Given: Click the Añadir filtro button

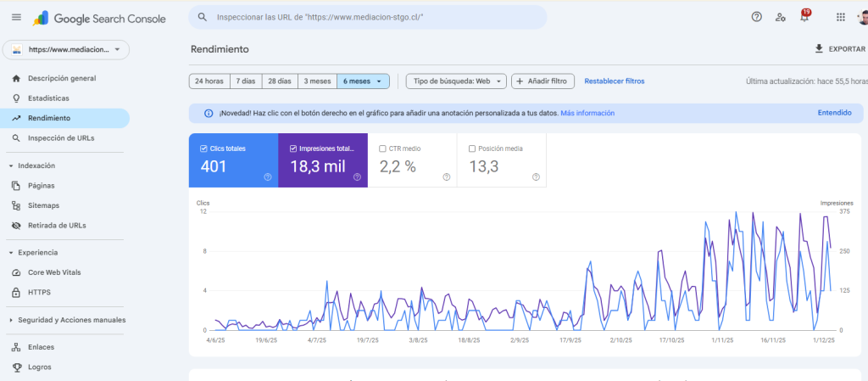Looking at the screenshot, I should [543, 81].
